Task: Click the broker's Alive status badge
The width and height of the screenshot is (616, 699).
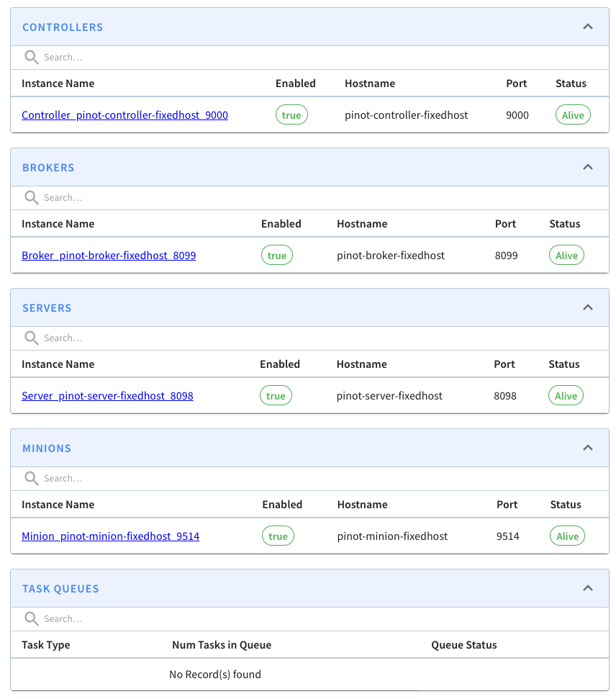Action: tap(566, 256)
